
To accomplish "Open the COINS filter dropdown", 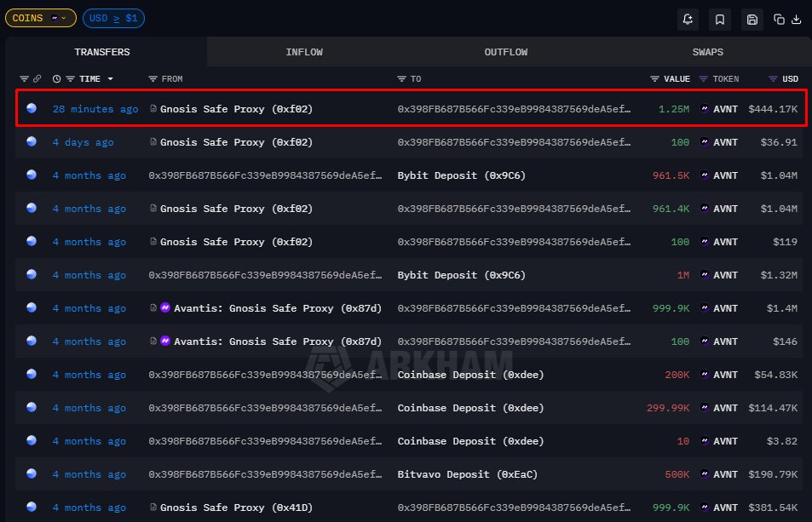I will pyautogui.click(x=40, y=18).
